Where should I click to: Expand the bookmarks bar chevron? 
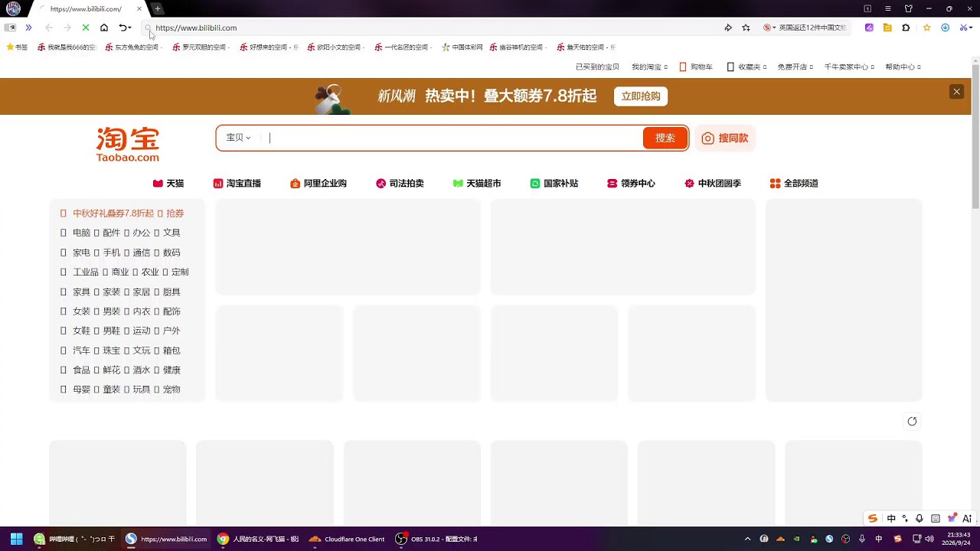(28, 28)
